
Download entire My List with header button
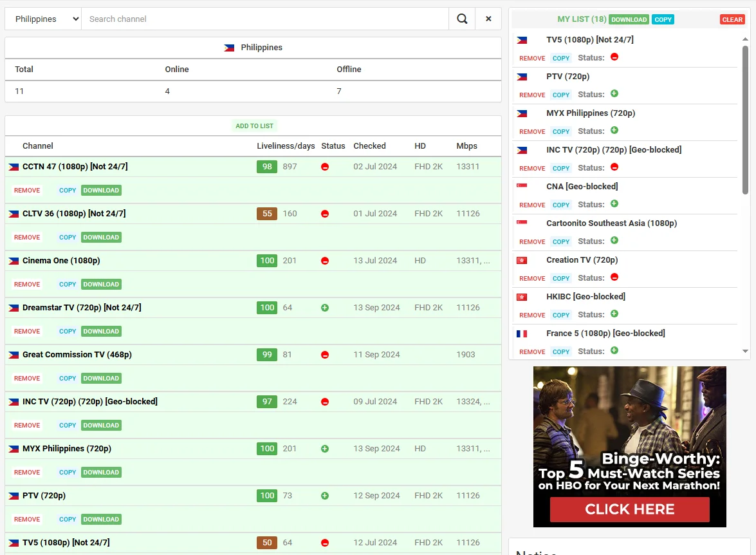pos(629,19)
